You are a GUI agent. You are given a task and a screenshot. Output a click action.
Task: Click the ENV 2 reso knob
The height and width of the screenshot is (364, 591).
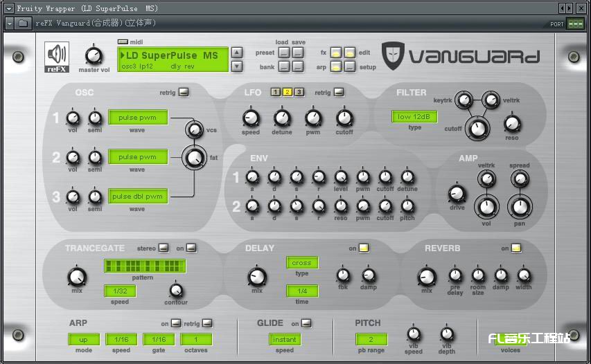point(341,206)
